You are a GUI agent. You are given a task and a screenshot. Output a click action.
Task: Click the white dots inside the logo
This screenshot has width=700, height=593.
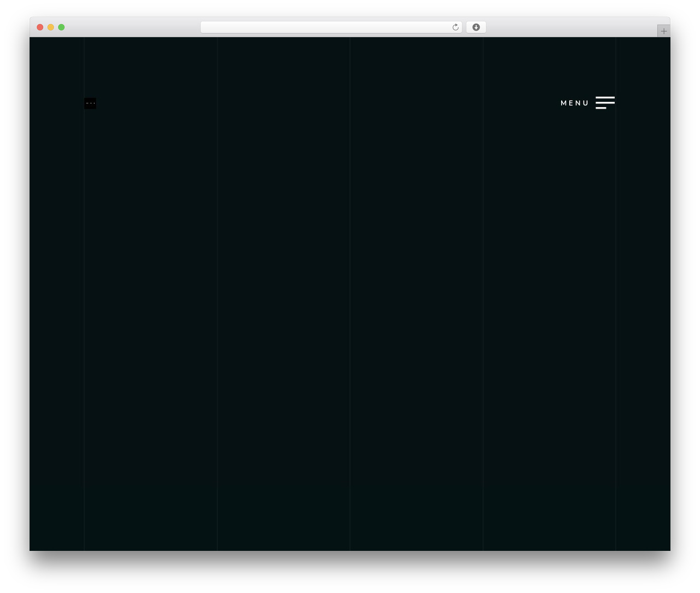pos(90,103)
